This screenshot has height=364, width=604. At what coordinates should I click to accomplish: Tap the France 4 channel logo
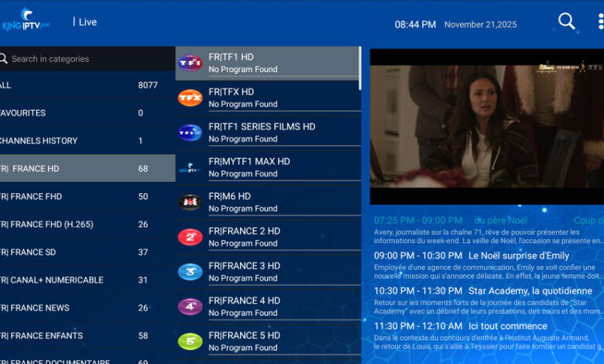coord(190,307)
